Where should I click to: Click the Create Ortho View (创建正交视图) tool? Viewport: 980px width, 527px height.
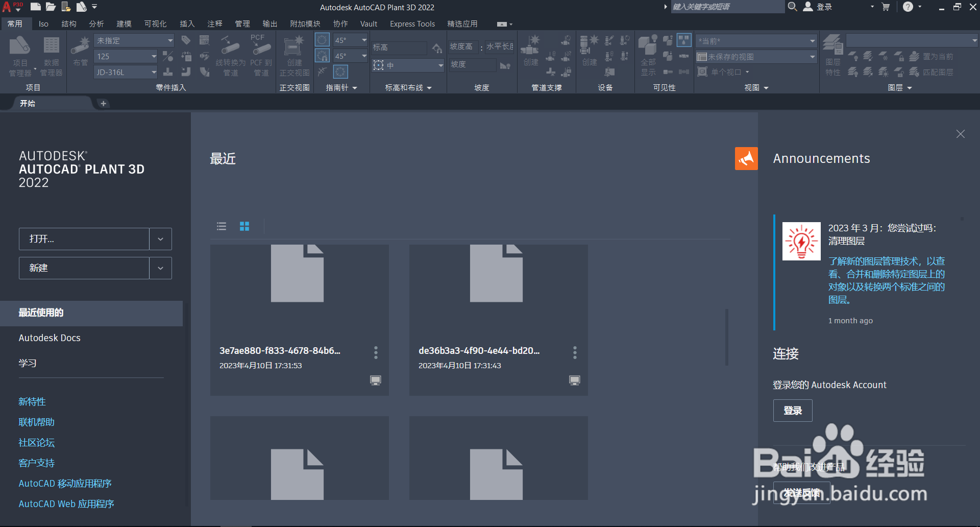[294, 56]
